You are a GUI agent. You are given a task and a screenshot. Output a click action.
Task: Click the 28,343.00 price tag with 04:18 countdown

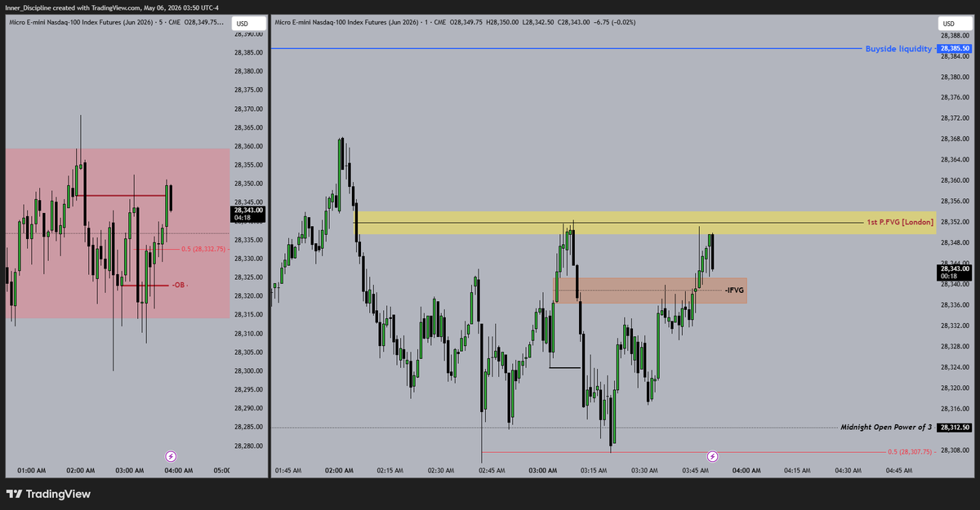click(248, 214)
